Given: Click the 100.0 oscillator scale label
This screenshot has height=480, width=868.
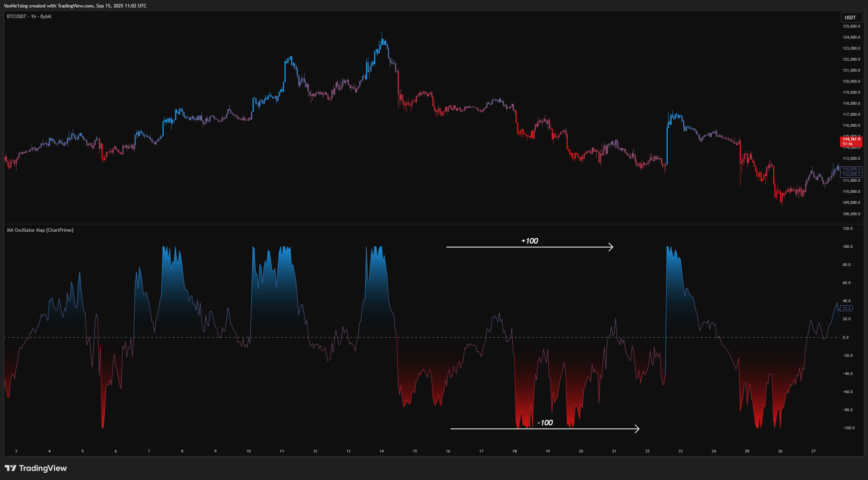Looking at the screenshot, I should (x=848, y=247).
